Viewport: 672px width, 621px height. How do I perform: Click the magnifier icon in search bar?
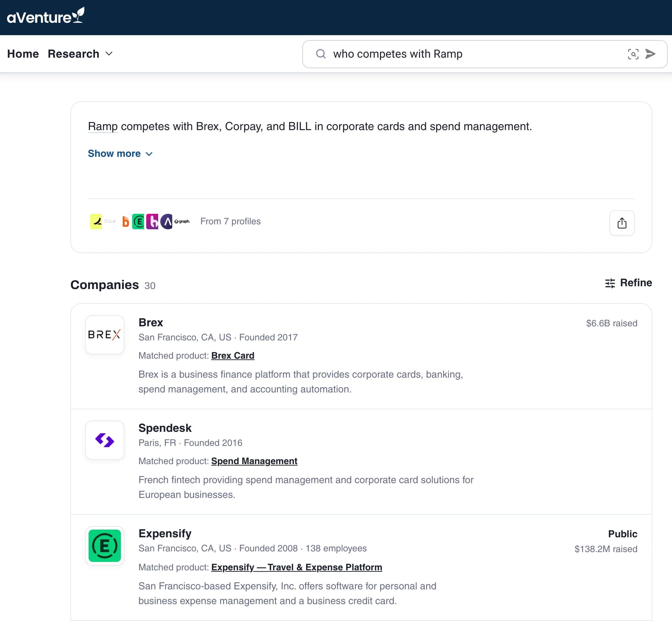coord(321,54)
